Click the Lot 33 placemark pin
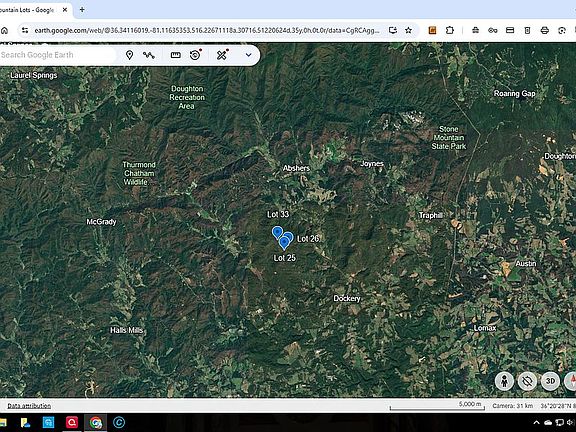Image resolution: width=576 pixels, height=432 pixels. coord(277,233)
